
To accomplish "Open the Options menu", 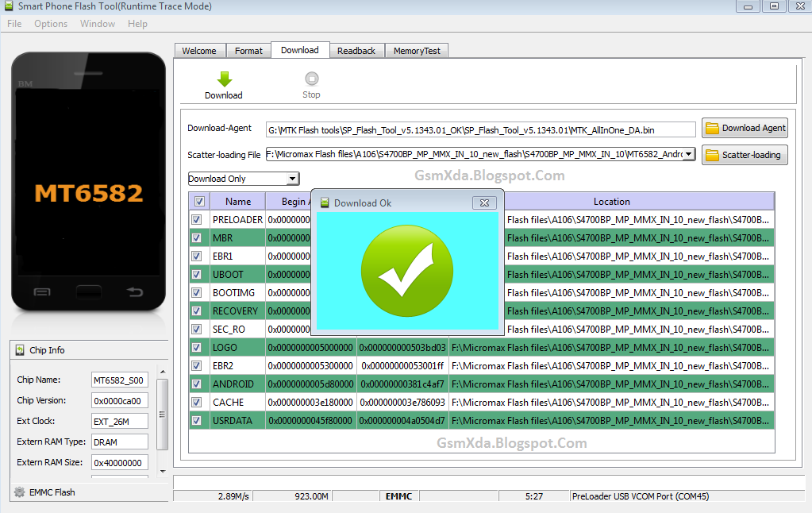I will coord(51,24).
